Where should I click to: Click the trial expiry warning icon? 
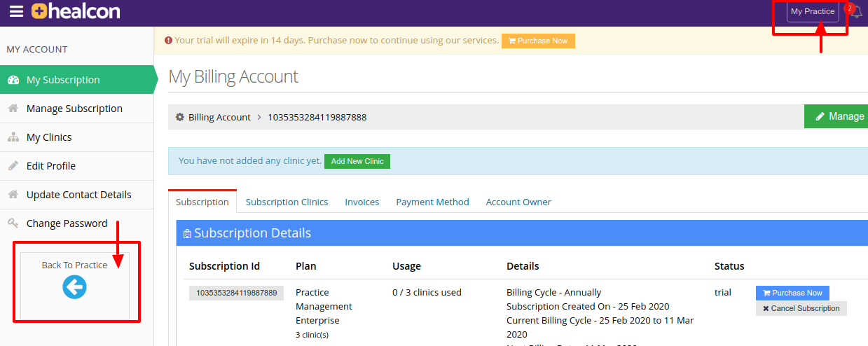168,41
